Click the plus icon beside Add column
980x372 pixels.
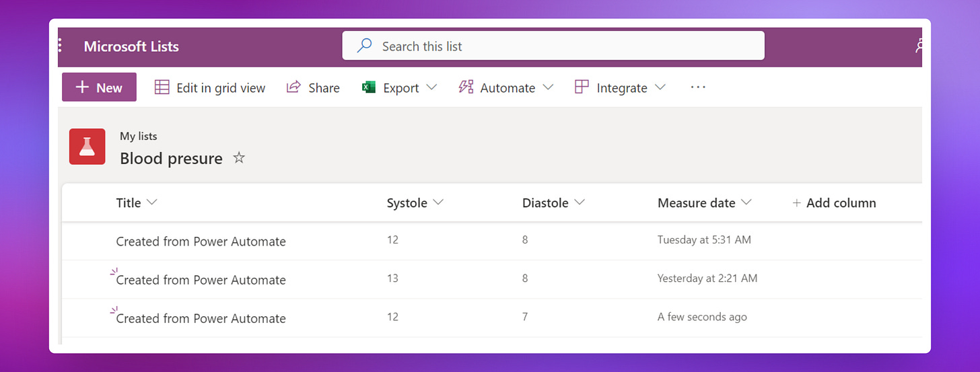coord(797,203)
